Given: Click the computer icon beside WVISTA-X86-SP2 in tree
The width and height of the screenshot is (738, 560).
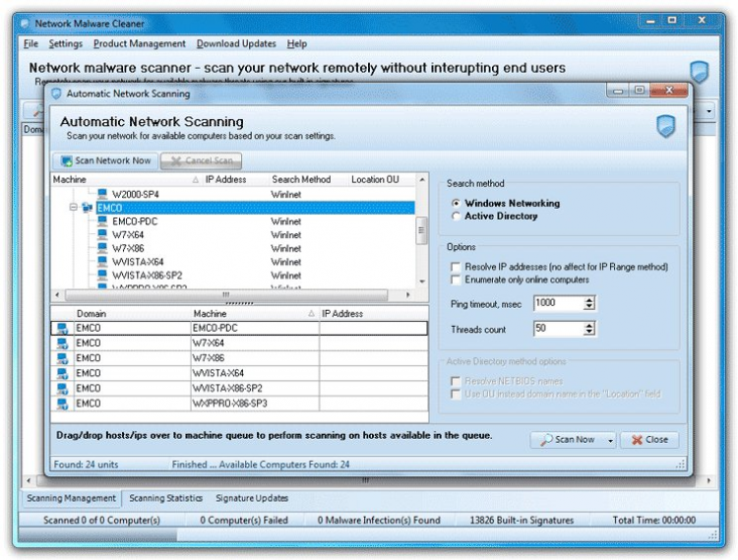Looking at the screenshot, I should point(102,276).
